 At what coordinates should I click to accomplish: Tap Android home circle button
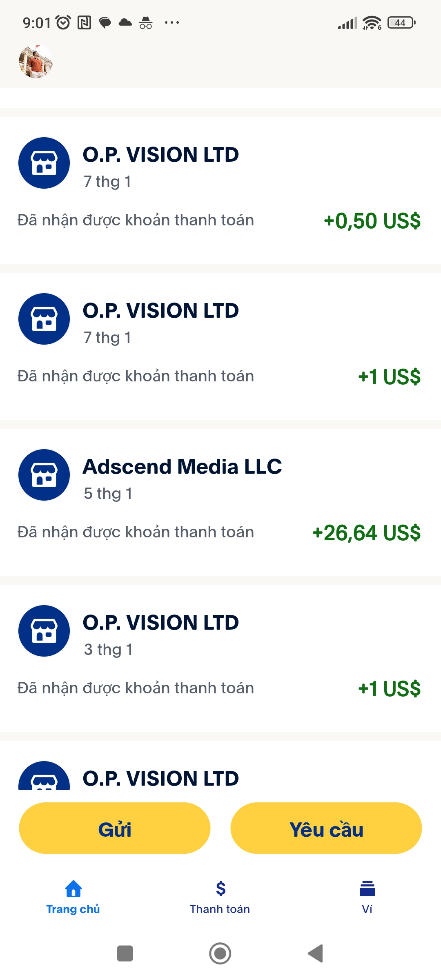[x=220, y=953]
